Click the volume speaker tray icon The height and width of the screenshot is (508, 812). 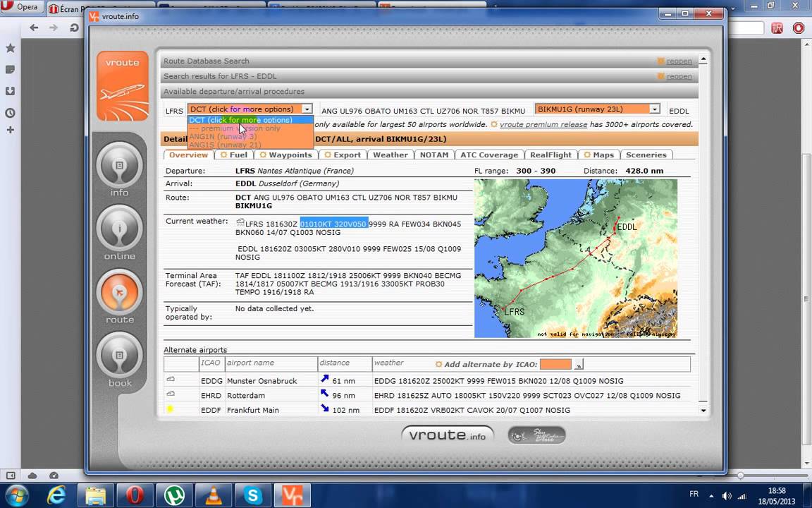[727, 496]
